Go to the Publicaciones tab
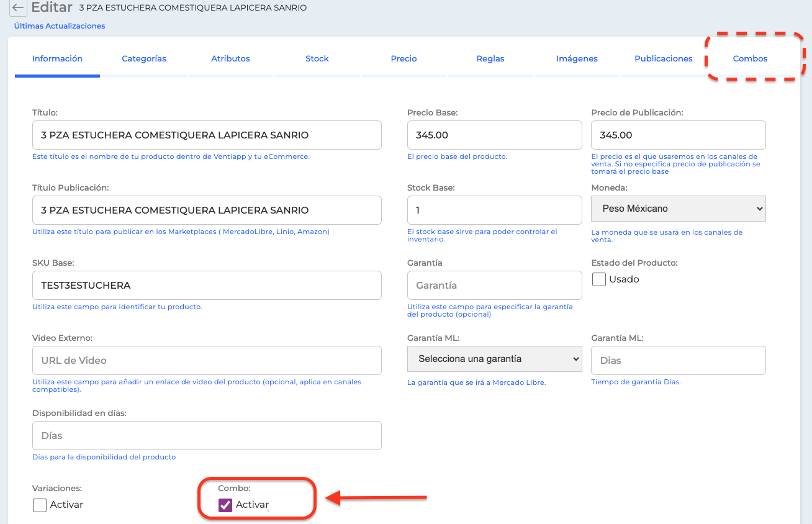The width and height of the screenshot is (812, 524). click(664, 58)
